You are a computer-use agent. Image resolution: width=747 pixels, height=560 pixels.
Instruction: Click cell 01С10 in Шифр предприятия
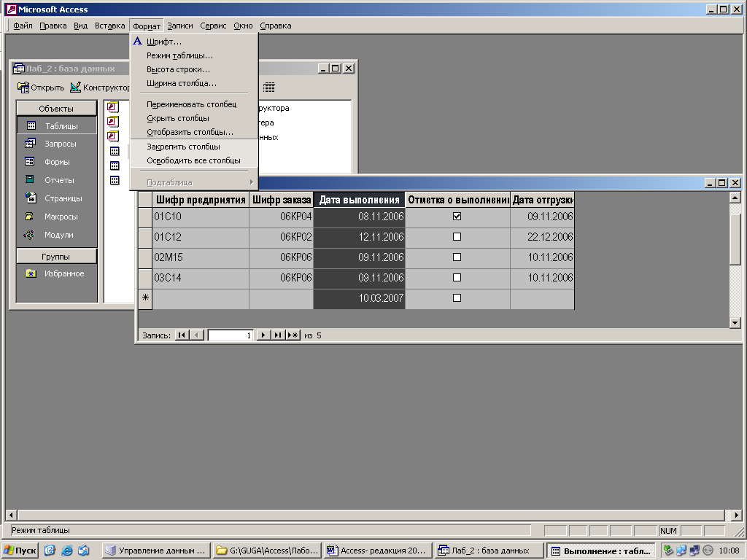201,216
